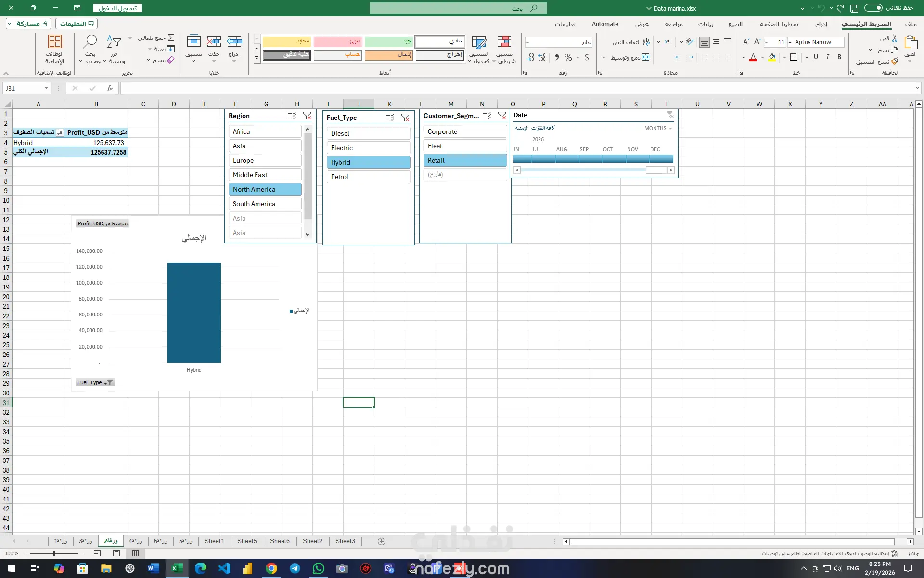Click the zoom slider handle

tap(54, 553)
